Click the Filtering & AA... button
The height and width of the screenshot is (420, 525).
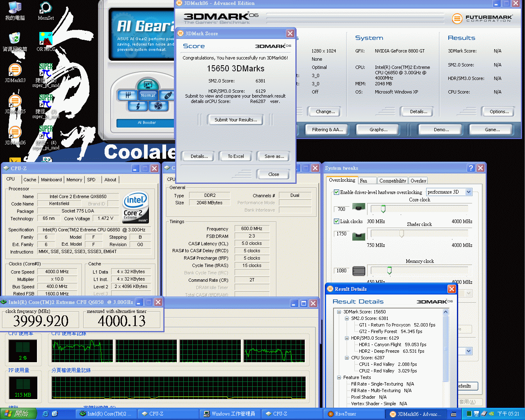pos(327,130)
